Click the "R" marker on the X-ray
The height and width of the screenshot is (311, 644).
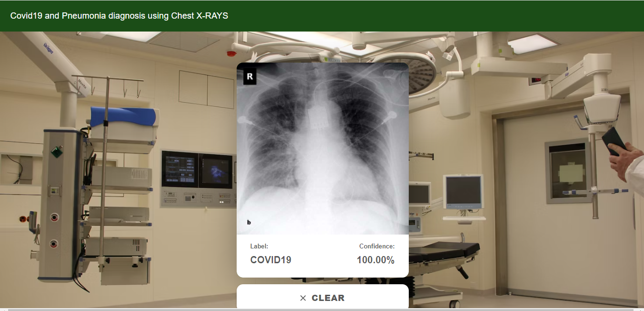coord(249,76)
